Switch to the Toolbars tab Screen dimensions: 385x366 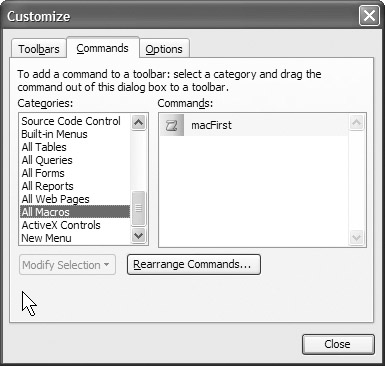point(39,49)
